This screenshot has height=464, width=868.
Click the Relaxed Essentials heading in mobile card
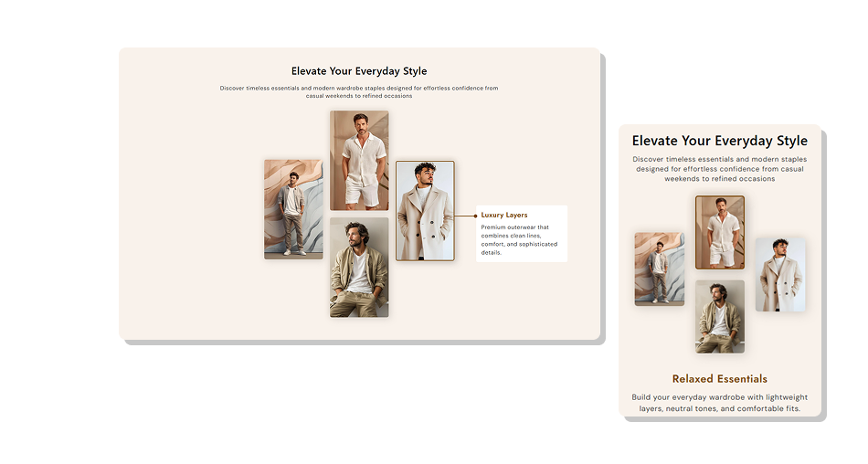(x=720, y=379)
